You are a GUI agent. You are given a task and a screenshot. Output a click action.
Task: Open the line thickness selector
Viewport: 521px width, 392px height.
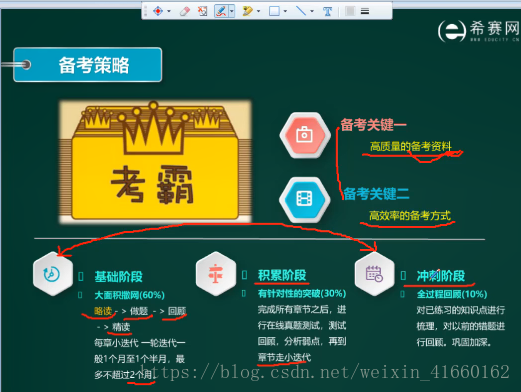click(x=365, y=11)
